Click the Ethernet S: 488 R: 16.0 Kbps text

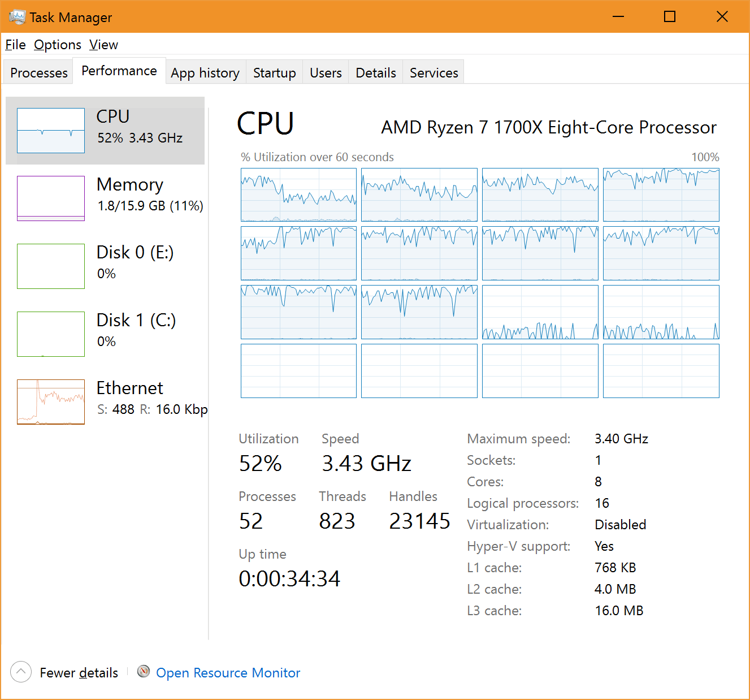pos(153,409)
